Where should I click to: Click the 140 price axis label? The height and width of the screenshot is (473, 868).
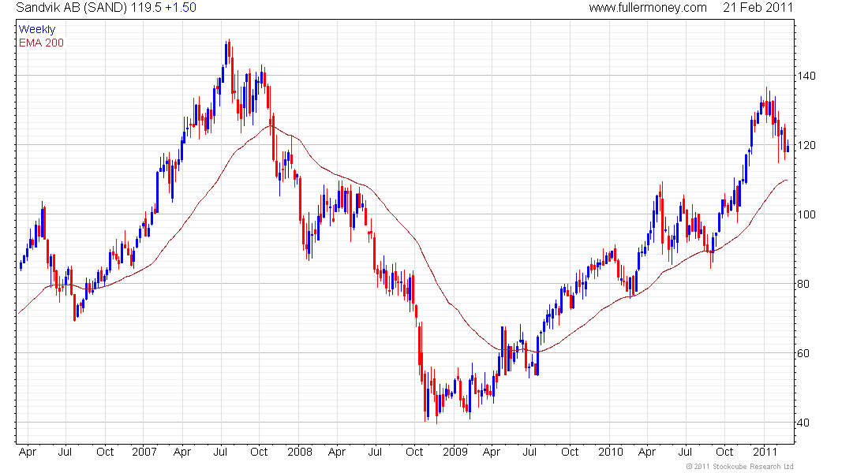[x=806, y=76]
